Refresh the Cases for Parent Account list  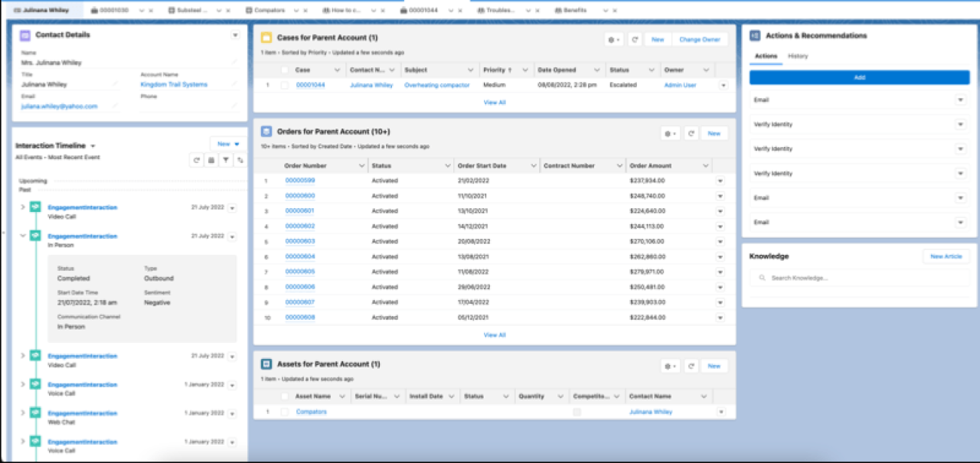(x=635, y=39)
